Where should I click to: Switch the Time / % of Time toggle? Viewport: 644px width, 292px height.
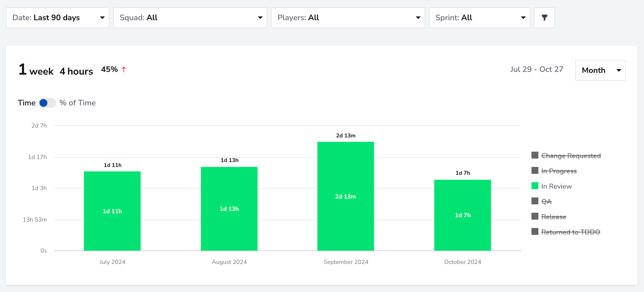(47, 103)
